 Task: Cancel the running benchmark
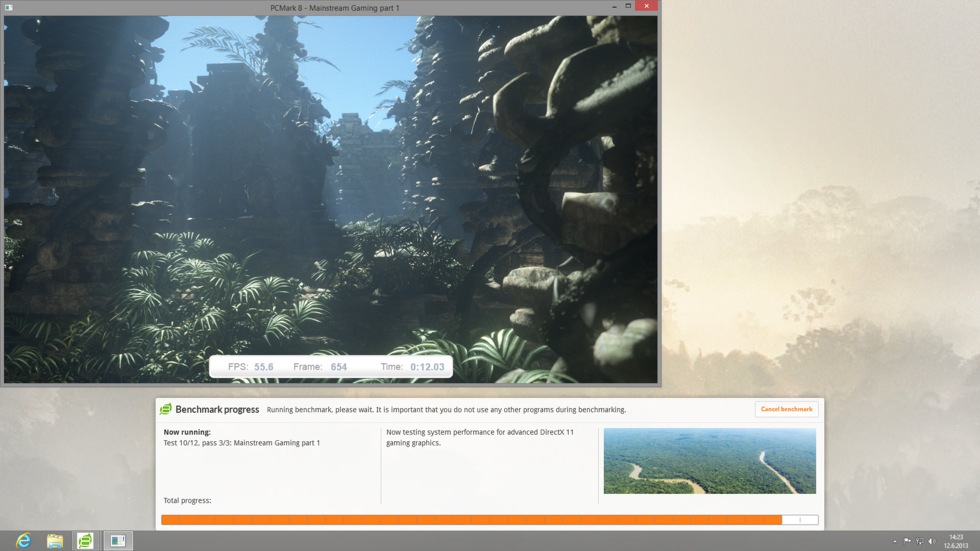click(786, 409)
